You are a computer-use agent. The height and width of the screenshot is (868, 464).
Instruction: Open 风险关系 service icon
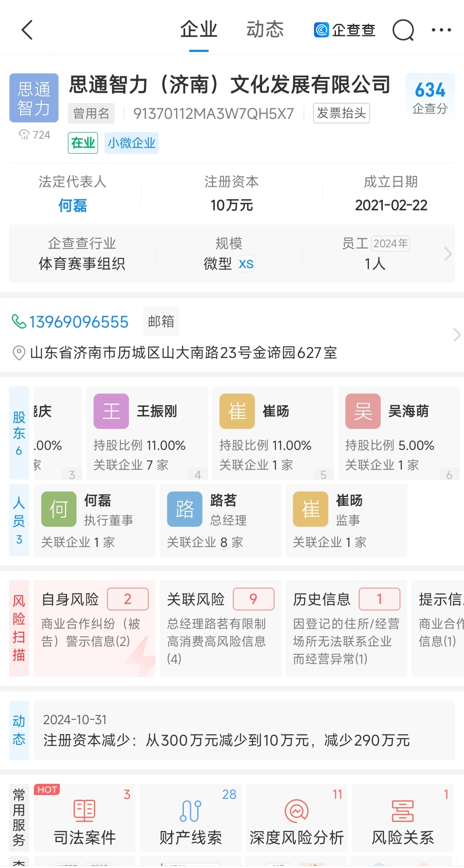point(403,818)
